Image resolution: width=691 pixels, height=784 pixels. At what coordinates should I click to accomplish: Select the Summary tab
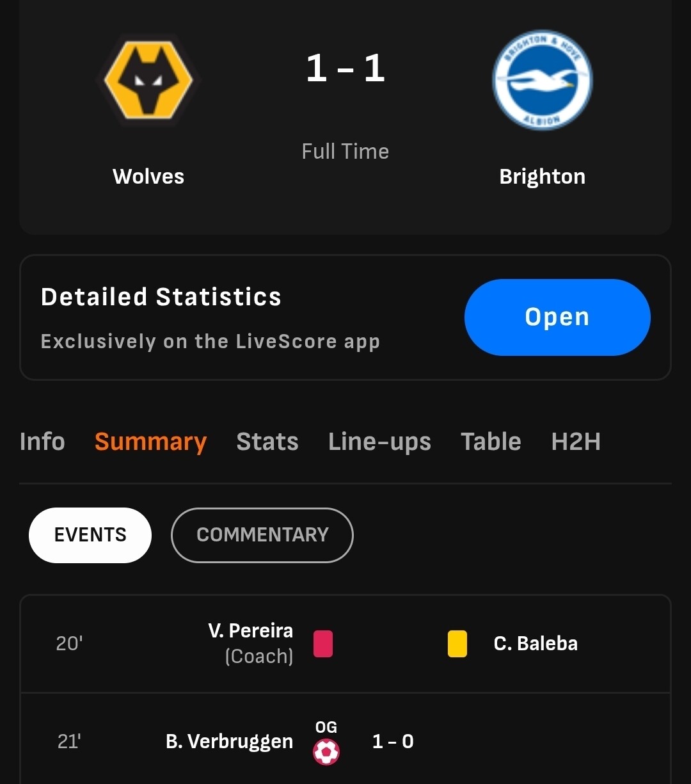click(150, 442)
